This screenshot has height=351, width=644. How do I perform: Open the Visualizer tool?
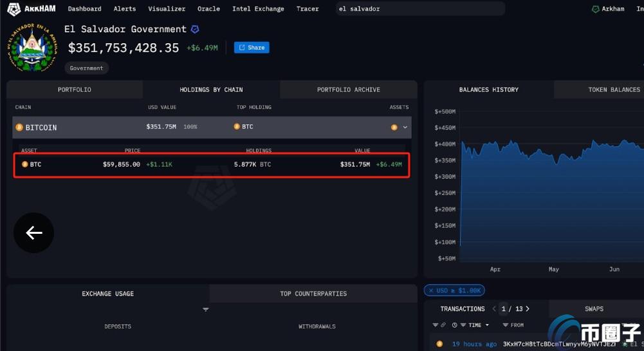[x=167, y=8]
